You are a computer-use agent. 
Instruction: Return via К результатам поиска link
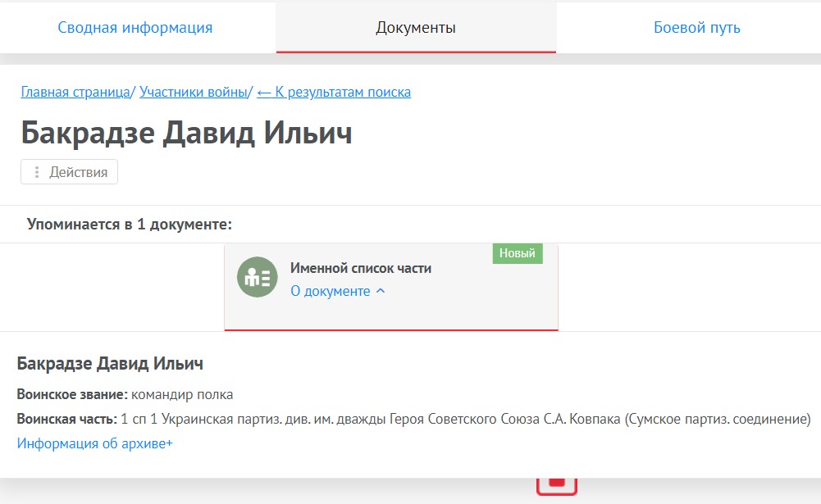tap(333, 92)
